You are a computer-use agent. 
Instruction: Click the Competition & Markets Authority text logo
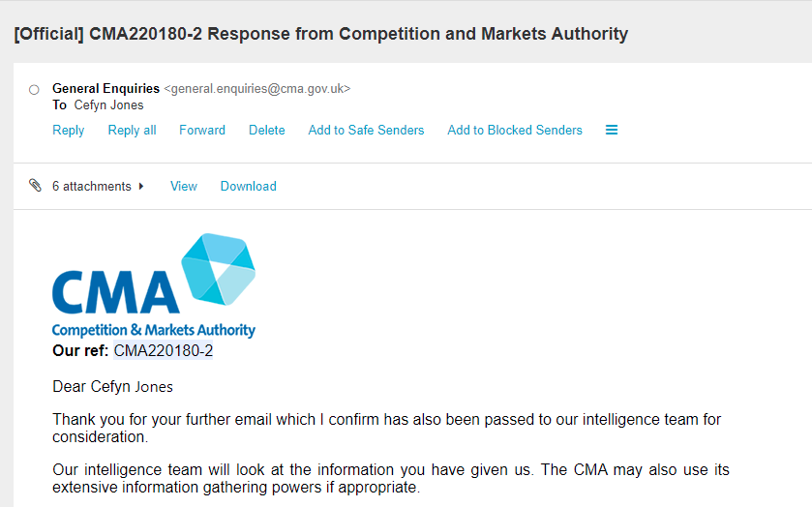pyautogui.click(x=154, y=330)
